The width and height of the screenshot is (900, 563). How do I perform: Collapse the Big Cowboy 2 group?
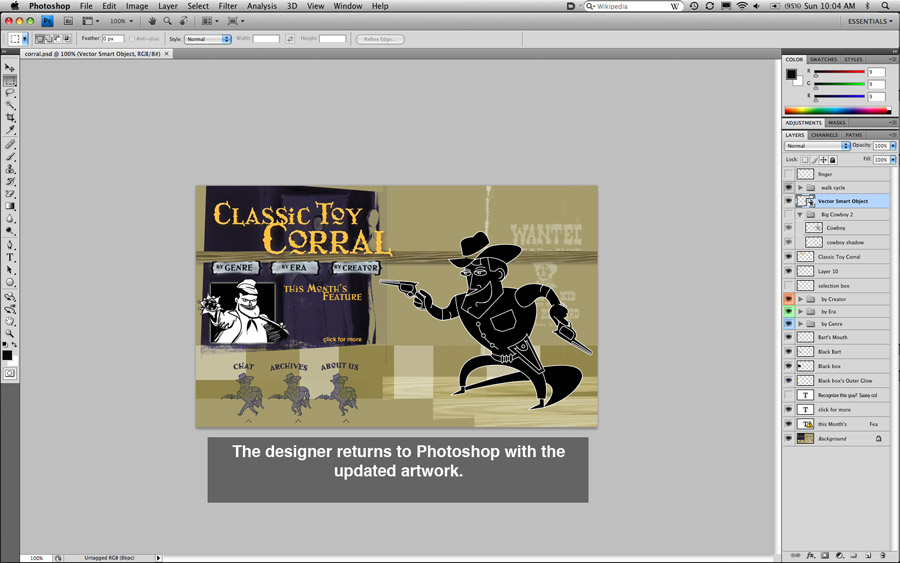point(800,215)
